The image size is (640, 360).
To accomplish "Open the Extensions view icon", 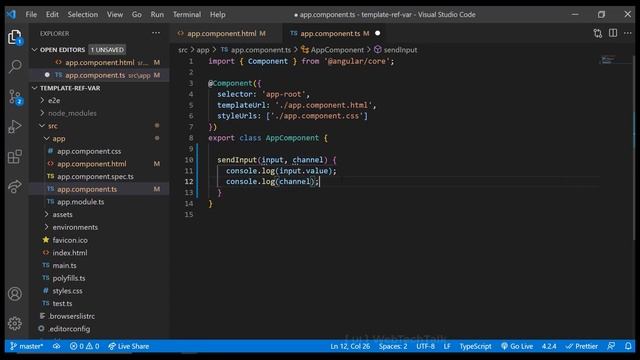I will (15, 156).
